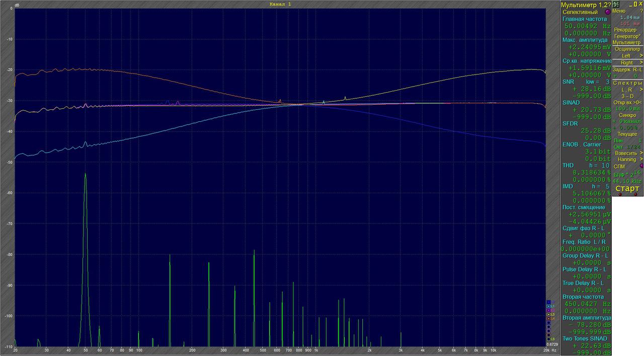Select the Мультиметр item
Viewport: 644px width, 356px height.
pyautogui.click(x=627, y=43)
